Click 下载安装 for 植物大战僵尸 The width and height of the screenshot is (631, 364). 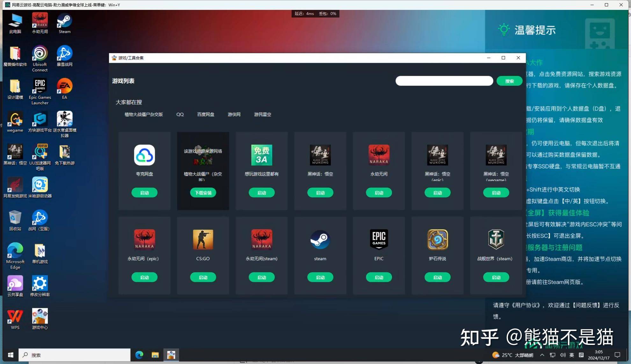click(x=203, y=193)
